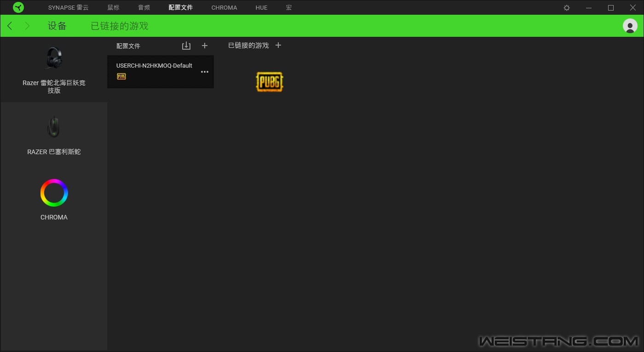The height and width of the screenshot is (352, 644).
Task: Close the Synapse window
Action: pos(633,8)
